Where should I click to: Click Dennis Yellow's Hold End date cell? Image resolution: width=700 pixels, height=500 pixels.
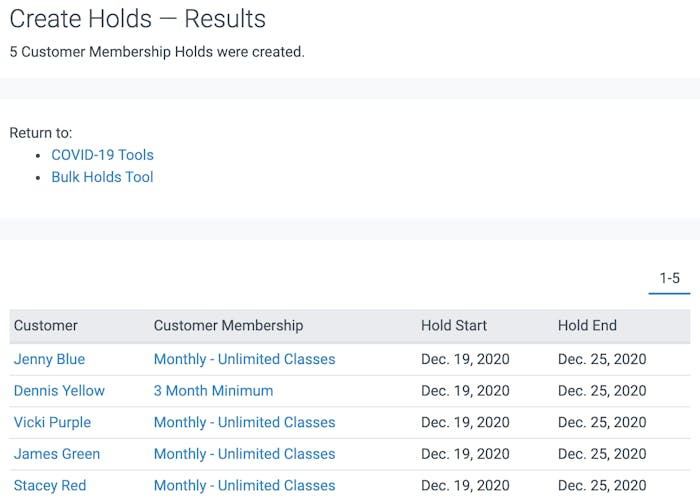pyautogui.click(x=602, y=390)
